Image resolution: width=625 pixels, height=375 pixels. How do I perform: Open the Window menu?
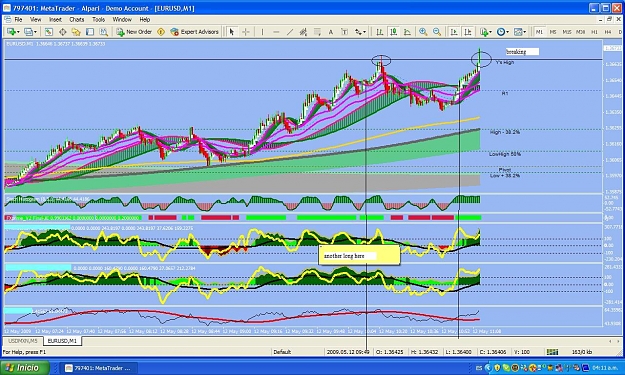coord(122,20)
